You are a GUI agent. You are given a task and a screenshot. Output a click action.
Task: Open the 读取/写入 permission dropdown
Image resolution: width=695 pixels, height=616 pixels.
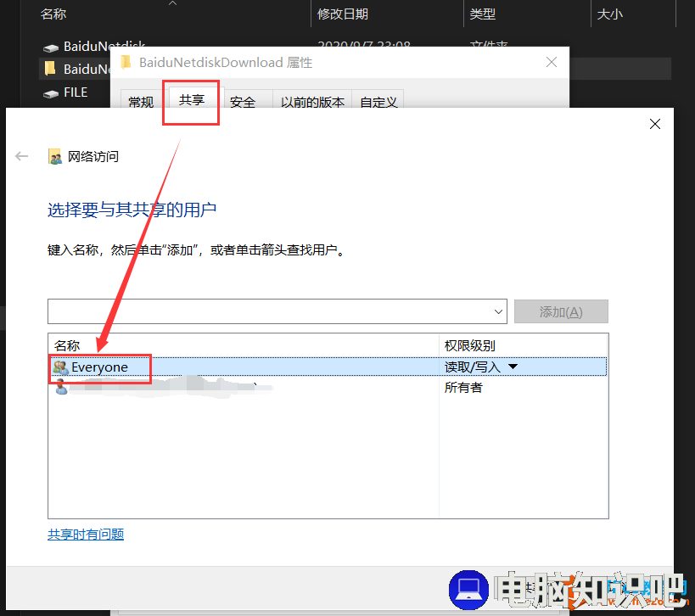coord(513,367)
